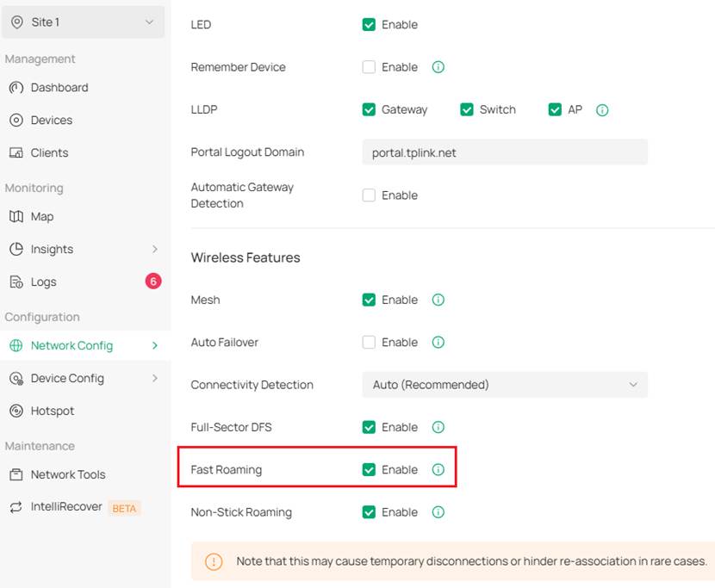
Task: Click the info icon beside Non-Stick Roaming
Action: [438, 512]
